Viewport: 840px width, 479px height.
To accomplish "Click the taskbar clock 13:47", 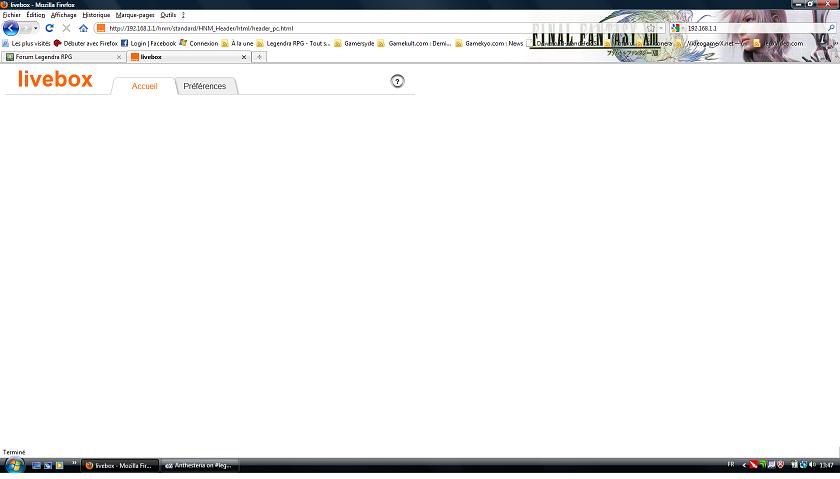I will coord(826,465).
